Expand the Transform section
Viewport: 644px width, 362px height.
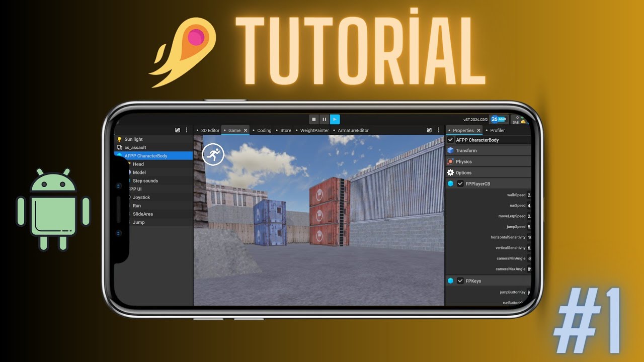(488, 150)
